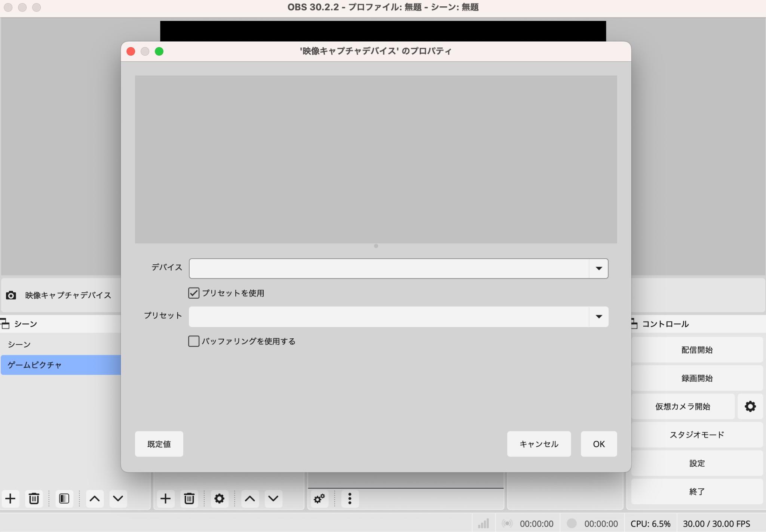Click the キャンセル button
The height and width of the screenshot is (532, 766).
tap(539, 444)
